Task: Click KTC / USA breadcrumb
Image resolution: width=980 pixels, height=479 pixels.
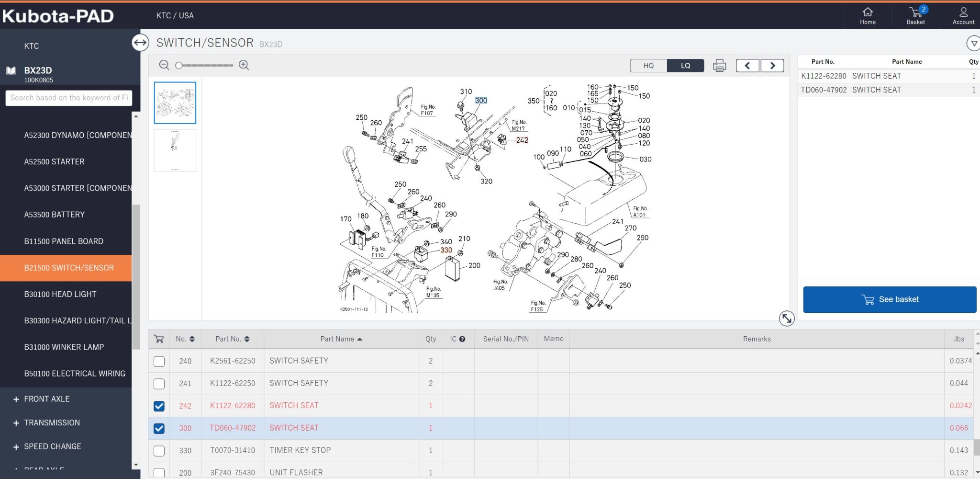Action: click(175, 16)
